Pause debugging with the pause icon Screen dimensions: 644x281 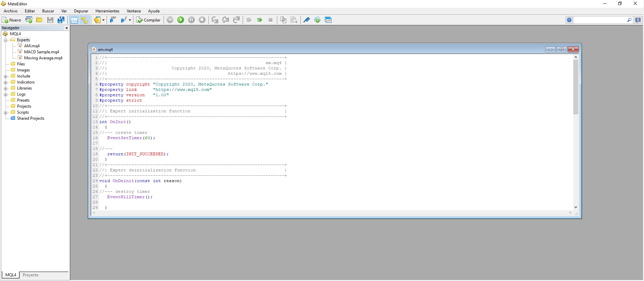click(191, 20)
